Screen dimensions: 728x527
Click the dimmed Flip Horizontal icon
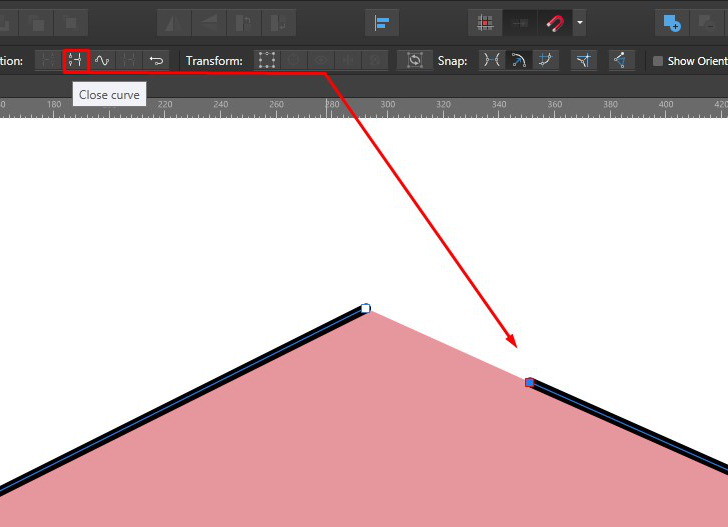click(174, 23)
